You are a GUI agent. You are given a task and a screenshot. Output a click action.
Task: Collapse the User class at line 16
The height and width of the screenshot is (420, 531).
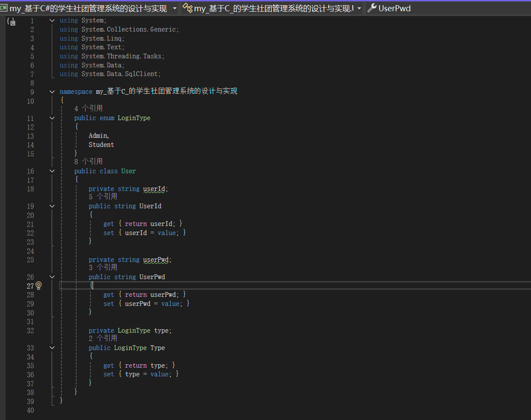[52, 171]
